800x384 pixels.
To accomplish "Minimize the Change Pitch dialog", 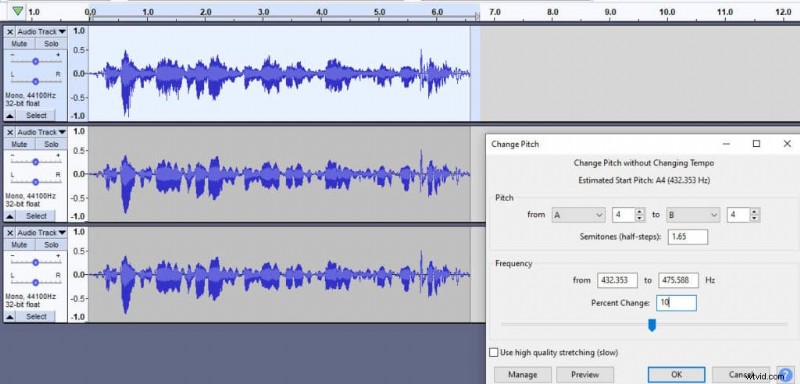I will pyautogui.click(x=726, y=144).
